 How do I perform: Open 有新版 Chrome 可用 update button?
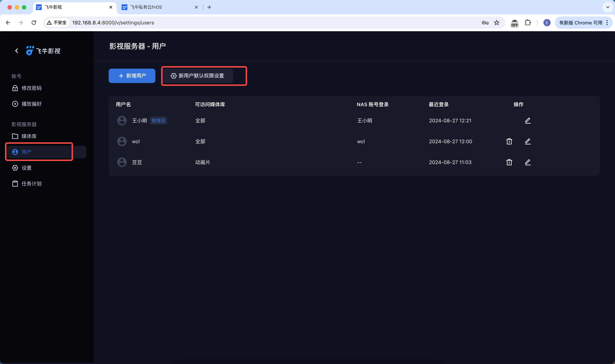coord(580,23)
